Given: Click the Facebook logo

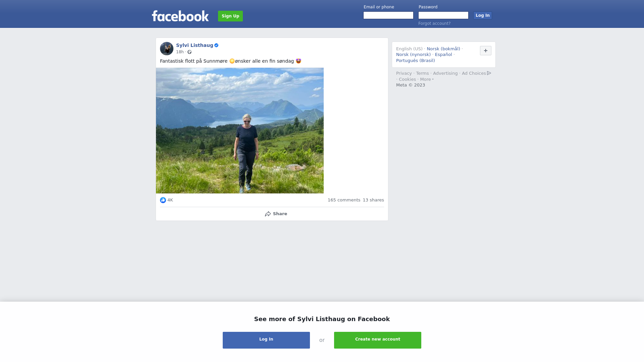Looking at the screenshot, I should coord(180,16).
